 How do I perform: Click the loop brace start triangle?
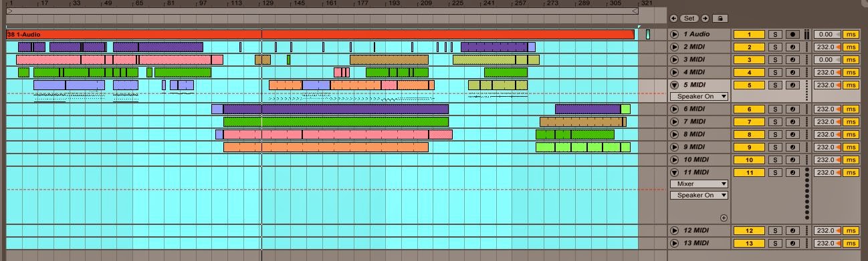point(9,11)
